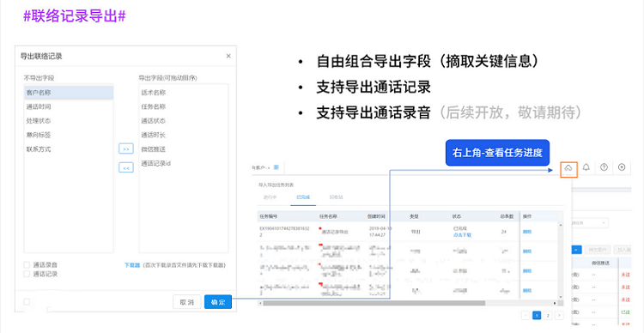This screenshot has width=644, height=333.
Task: Click the 总条数 column header
Action: 507,216
